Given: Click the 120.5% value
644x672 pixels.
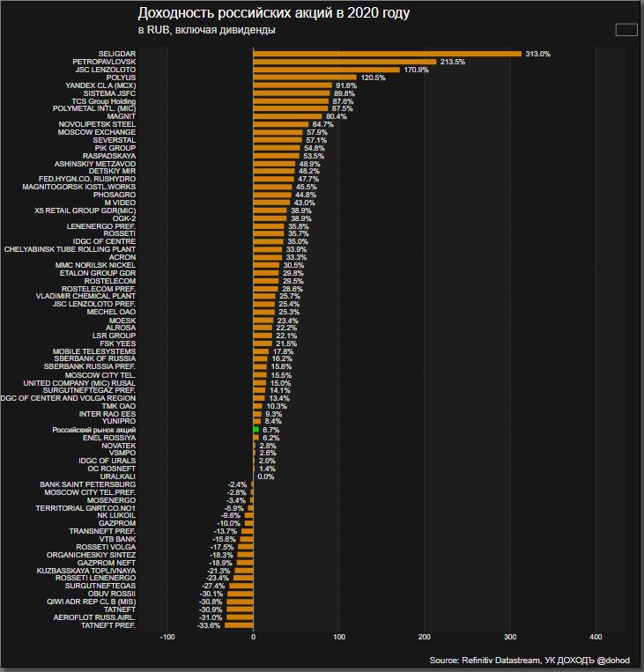Looking at the screenshot, I should (373, 78).
